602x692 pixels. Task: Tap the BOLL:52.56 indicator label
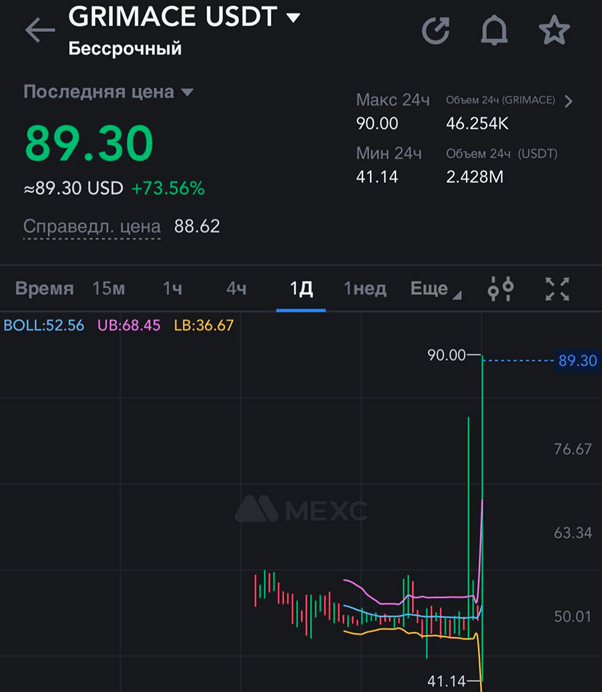coord(44,325)
